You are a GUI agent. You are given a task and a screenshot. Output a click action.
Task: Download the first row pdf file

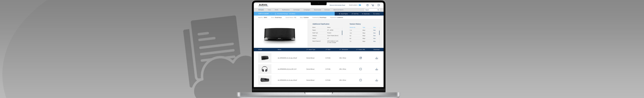377,58
